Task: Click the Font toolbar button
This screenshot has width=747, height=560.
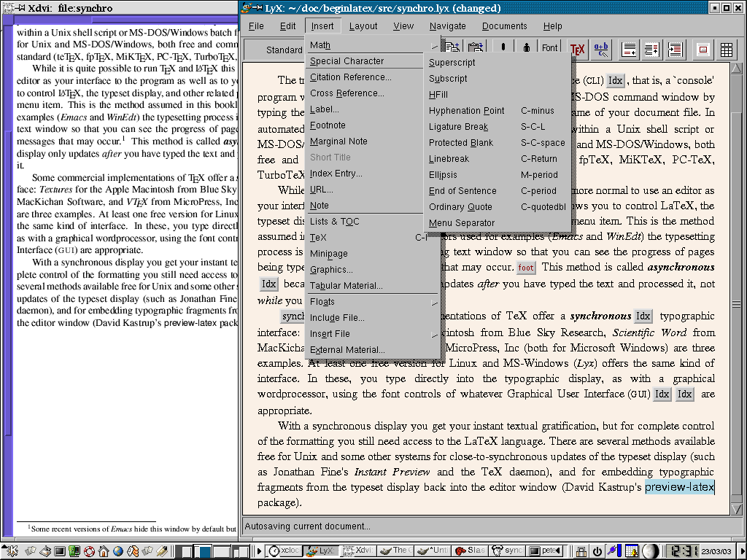Action: [x=549, y=49]
